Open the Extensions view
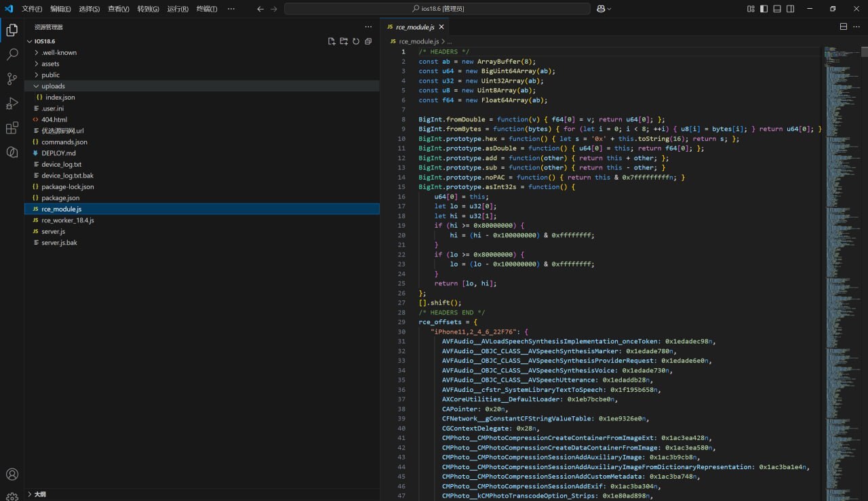Viewport: 868px width, 501px height. (12, 127)
